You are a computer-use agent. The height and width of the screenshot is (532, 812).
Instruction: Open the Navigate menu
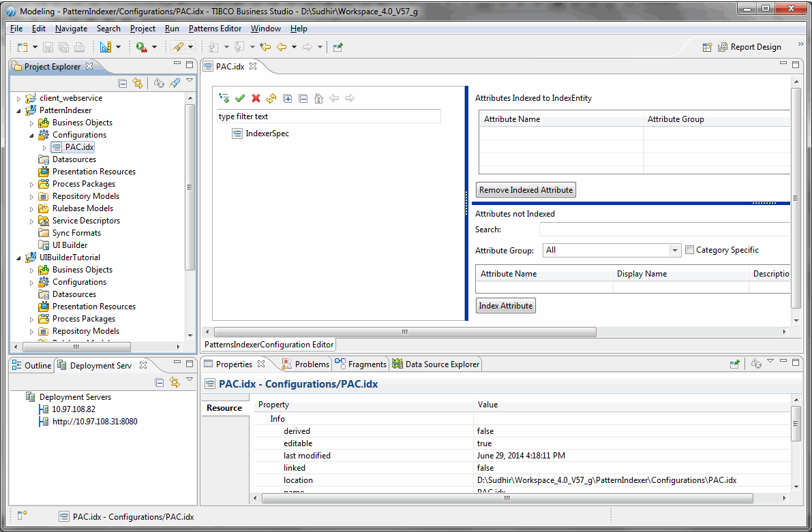click(x=71, y=29)
